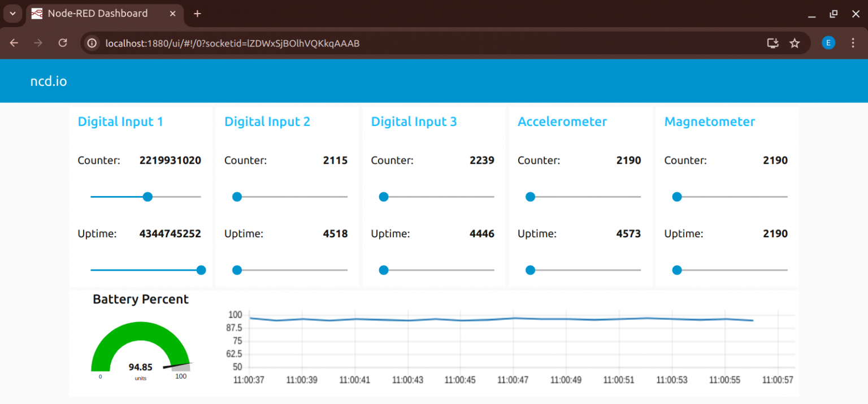Expand the tab search dropdown arrow
Image resolution: width=868 pixels, height=404 pixels.
(x=12, y=14)
